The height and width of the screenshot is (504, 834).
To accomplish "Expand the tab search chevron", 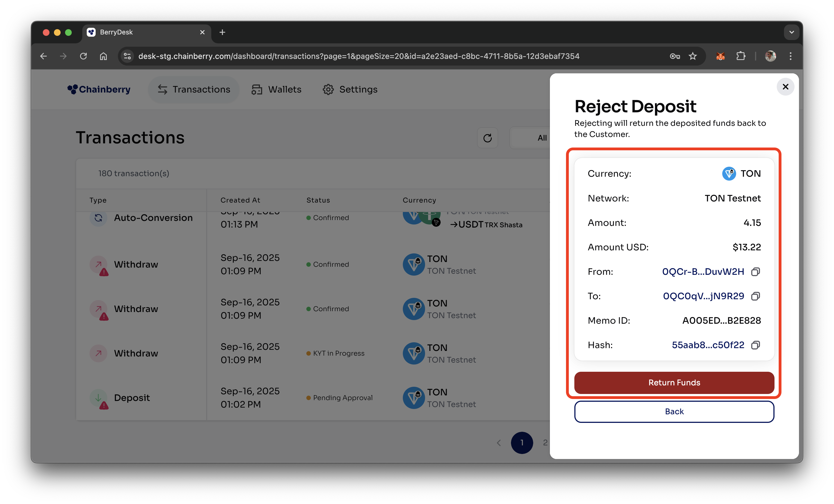I will point(791,33).
